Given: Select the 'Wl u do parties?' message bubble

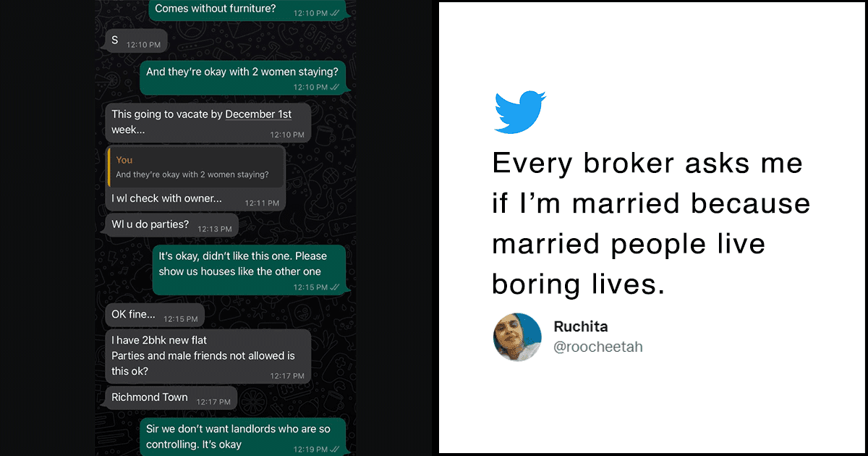Looking at the screenshot, I should pos(152,225).
